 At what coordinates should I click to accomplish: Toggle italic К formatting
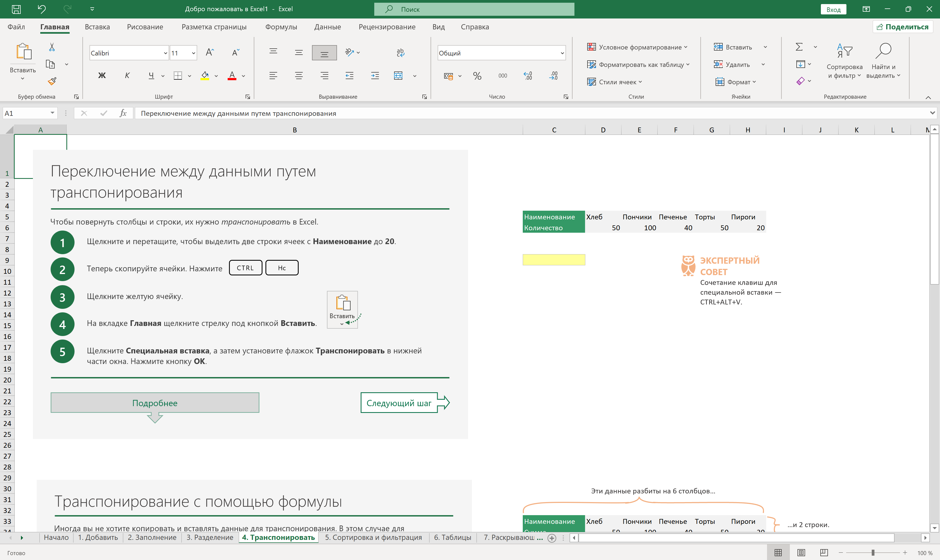(127, 76)
